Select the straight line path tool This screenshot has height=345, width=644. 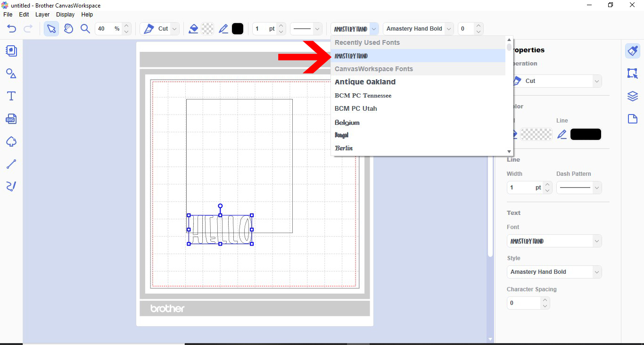pos(11,164)
